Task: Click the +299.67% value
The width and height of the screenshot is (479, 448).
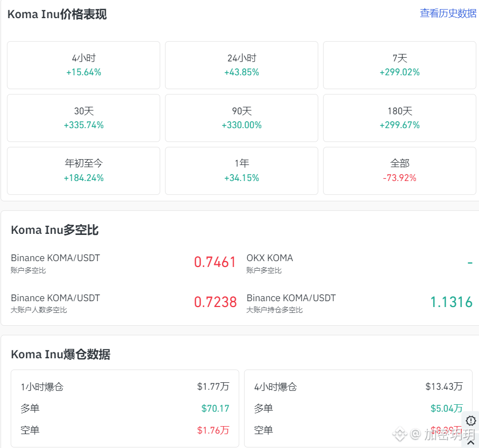Action: coord(399,125)
